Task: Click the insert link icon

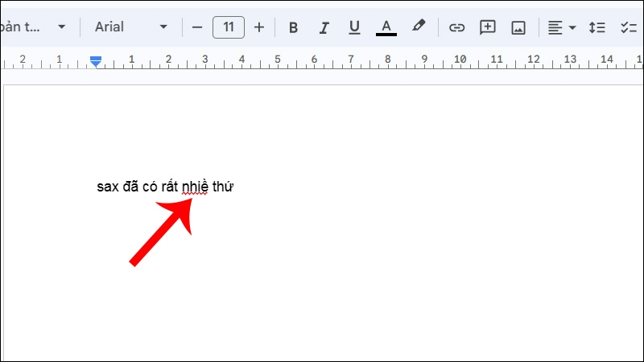Action: click(x=456, y=27)
